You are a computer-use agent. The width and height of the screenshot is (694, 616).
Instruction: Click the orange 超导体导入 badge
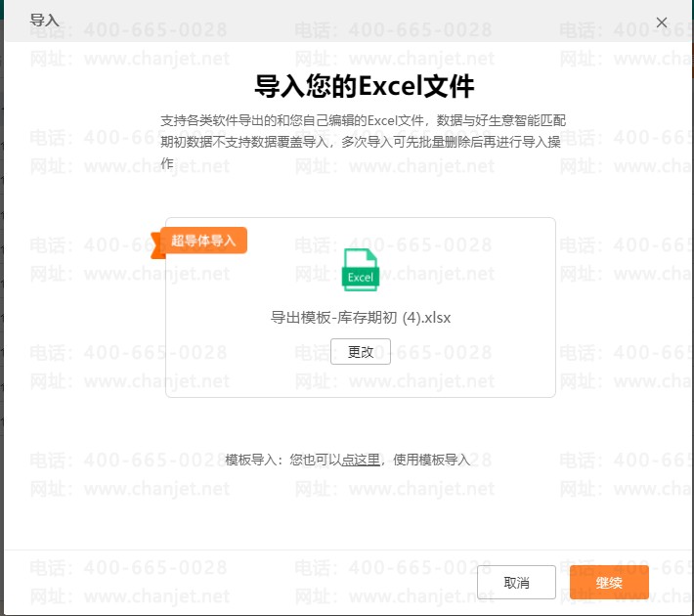tap(204, 240)
